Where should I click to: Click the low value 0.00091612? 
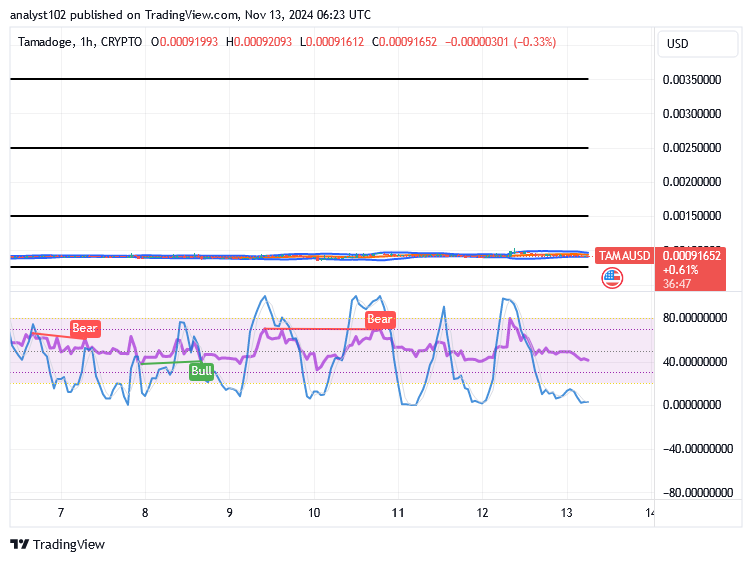pos(335,42)
